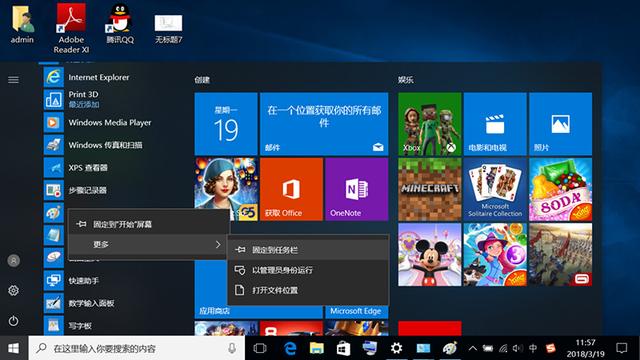Open the clock showing 11:57

click(585, 348)
